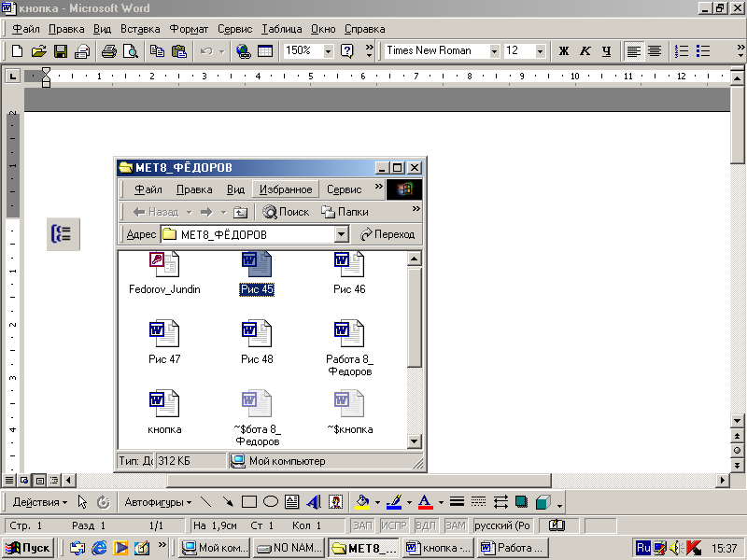Image resolution: width=747 pixels, height=560 pixels.
Task: Open Word's Формат menu
Action: [189, 29]
